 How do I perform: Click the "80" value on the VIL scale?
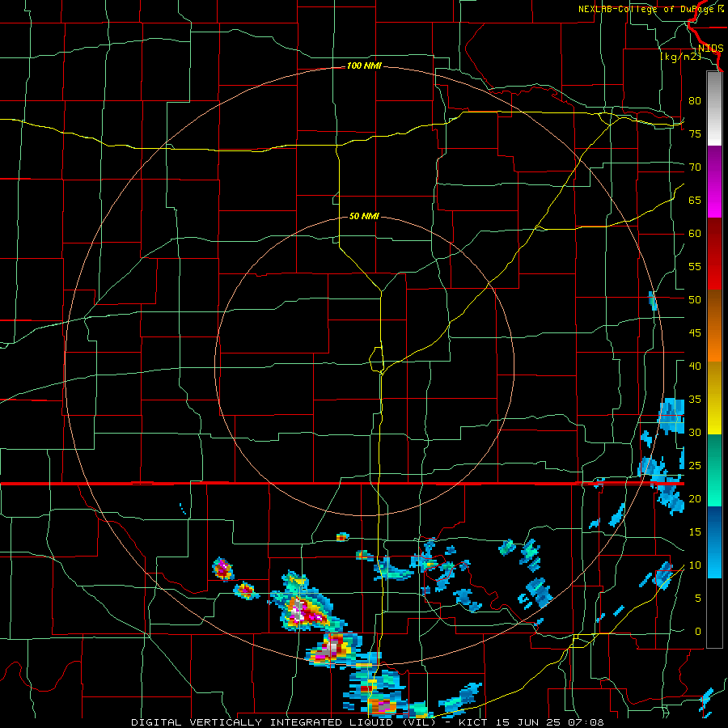click(x=695, y=101)
